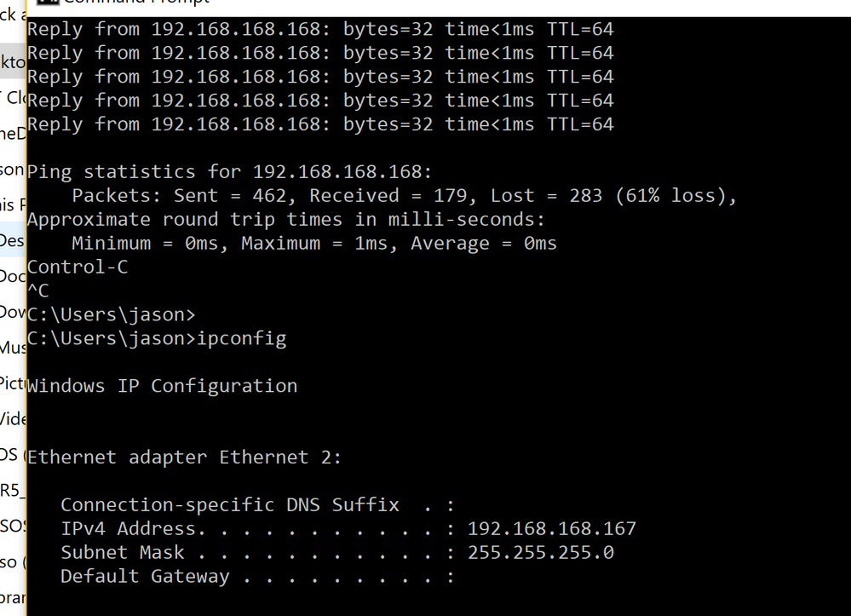Select the sidebar item starting with R5_
Viewport: 851px width, 616px height.
point(10,490)
